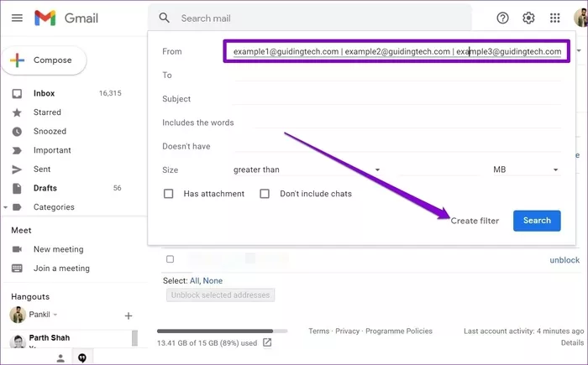
Task: Click the Categories label icon
Action: tap(17, 207)
